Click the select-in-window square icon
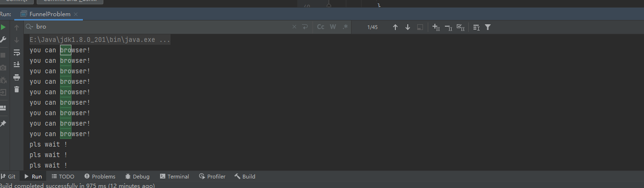Image resolution: width=644 pixels, height=188 pixels. pyautogui.click(x=420, y=27)
